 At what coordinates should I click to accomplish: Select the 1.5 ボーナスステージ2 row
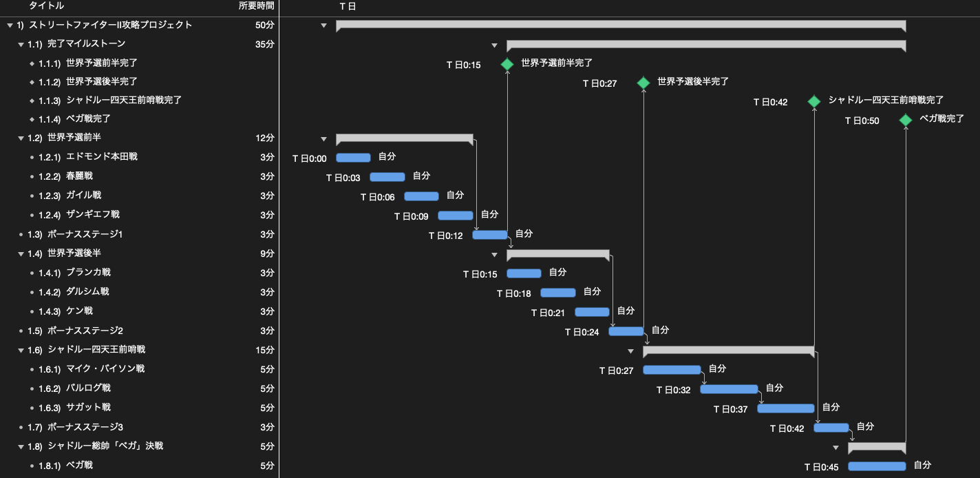pyautogui.click(x=139, y=331)
